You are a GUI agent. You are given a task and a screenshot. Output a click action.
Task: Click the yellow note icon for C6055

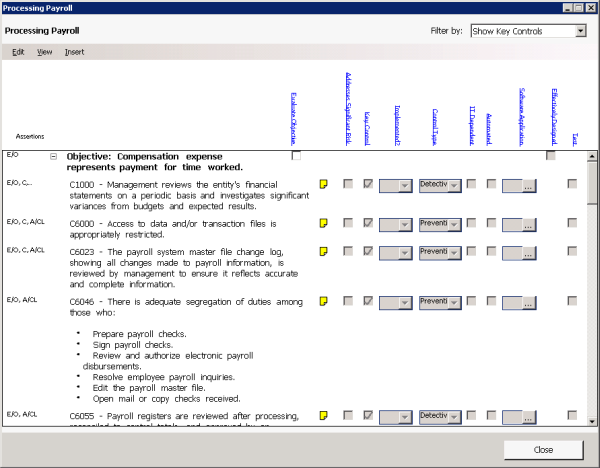[x=323, y=415]
